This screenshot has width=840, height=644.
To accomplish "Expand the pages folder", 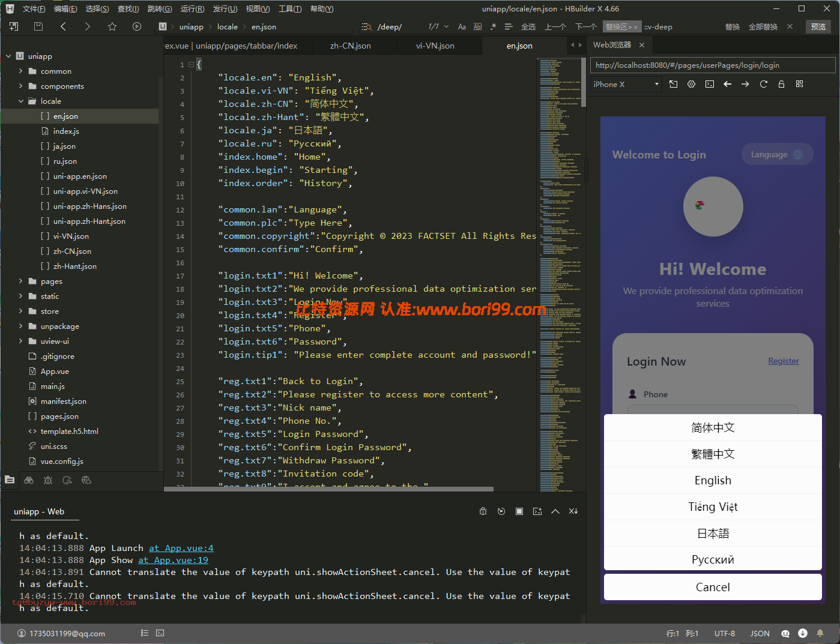I will [x=21, y=281].
